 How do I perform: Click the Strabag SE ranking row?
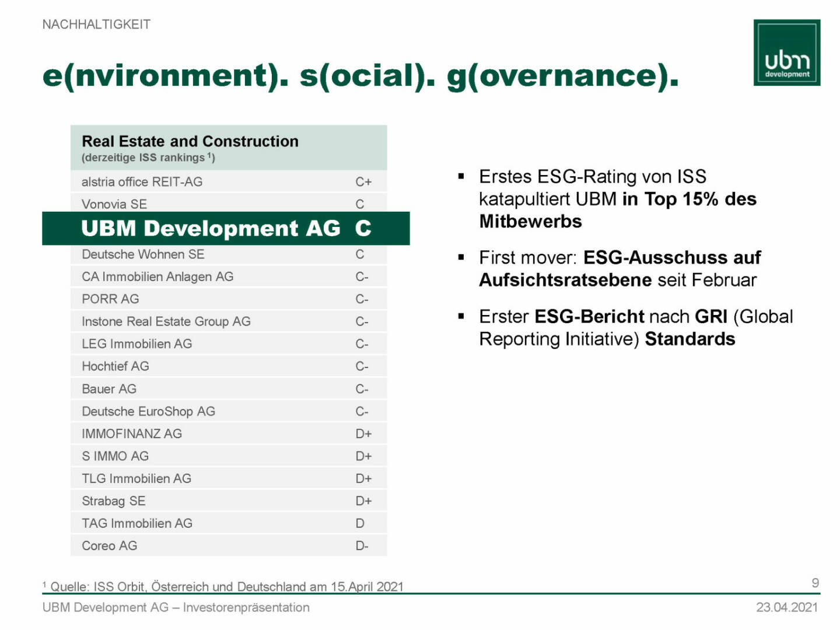click(228, 501)
